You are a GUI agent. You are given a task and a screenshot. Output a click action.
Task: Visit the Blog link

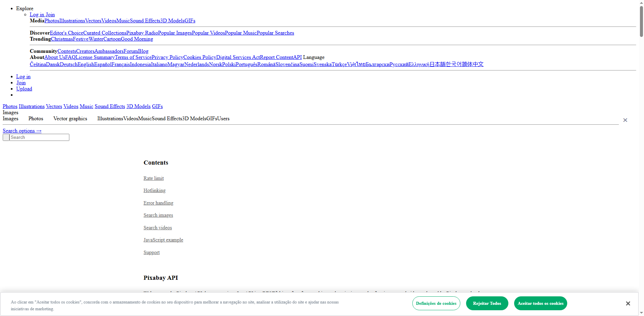click(x=143, y=51)
